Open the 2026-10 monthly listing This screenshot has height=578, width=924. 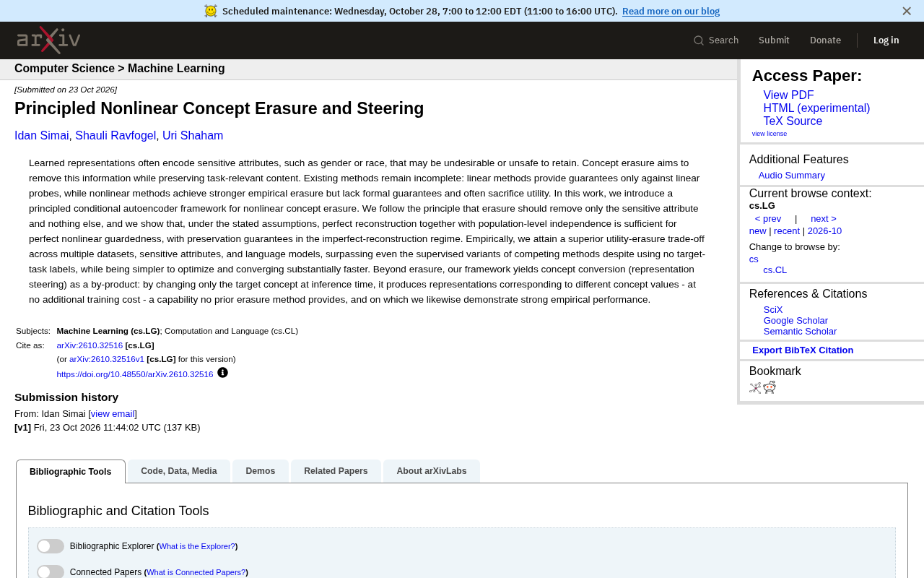pyautogui.click(x=824, y=231)
